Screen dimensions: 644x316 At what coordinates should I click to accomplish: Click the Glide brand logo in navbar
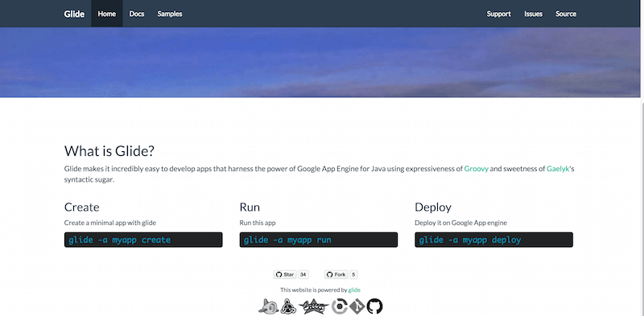pos(74,14)
